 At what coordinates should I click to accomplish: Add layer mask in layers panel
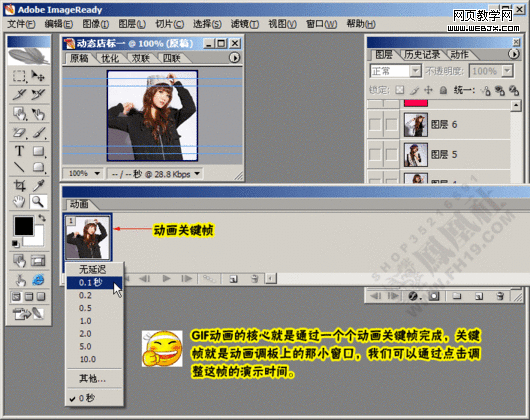point(434,296)
